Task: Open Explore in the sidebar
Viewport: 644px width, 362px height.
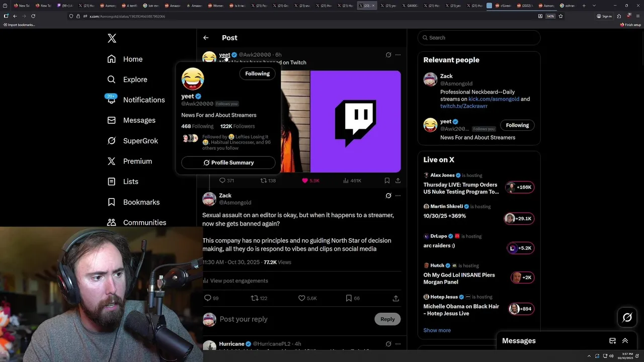Action: [127, 79]
